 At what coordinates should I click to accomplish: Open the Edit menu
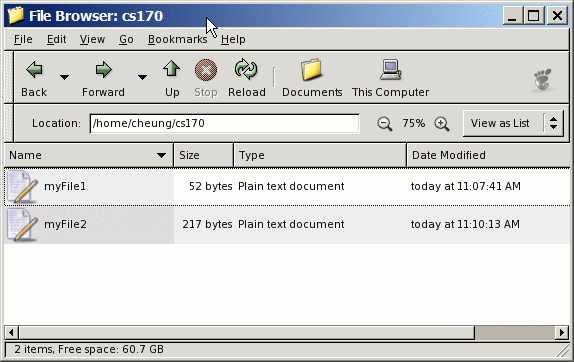pyautogui.click(x=56, y=39)
